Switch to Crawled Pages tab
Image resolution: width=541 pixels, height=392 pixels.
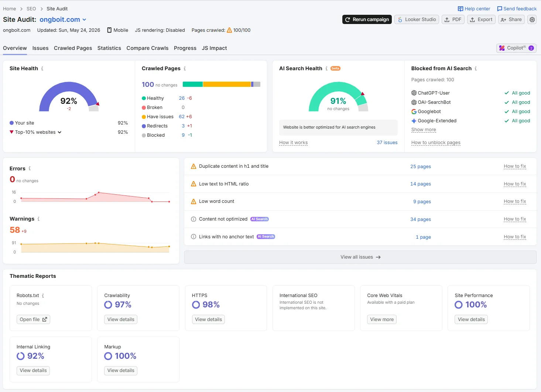coord(73,48)
